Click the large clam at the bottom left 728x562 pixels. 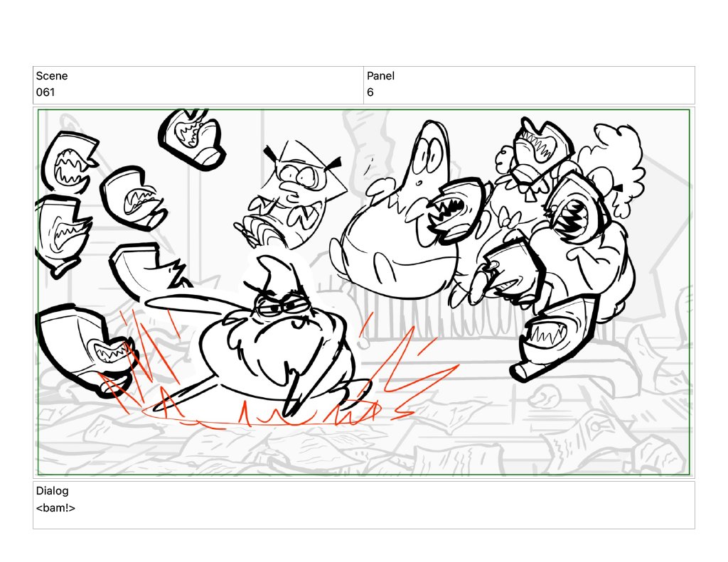[78, 345]
